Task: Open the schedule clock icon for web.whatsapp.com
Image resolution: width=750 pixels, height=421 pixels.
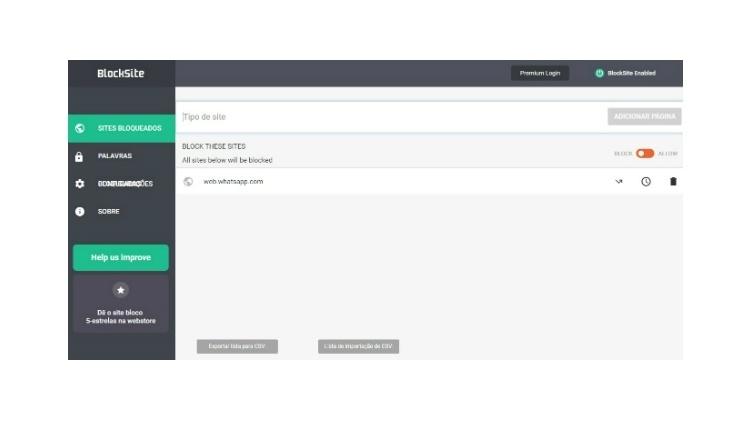Action: 646,182
